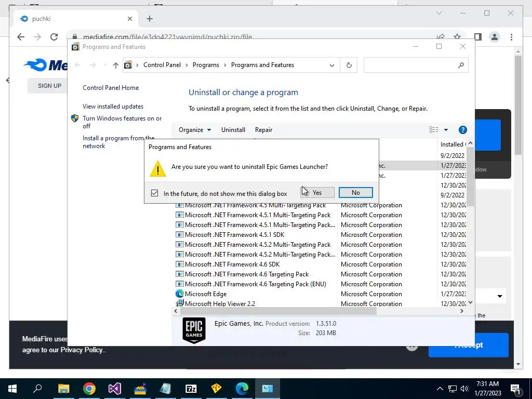Image resolution: width=532 pixels, height=399 pixels.
Task: Show hidden system tray icons
Action: (440, 389)
